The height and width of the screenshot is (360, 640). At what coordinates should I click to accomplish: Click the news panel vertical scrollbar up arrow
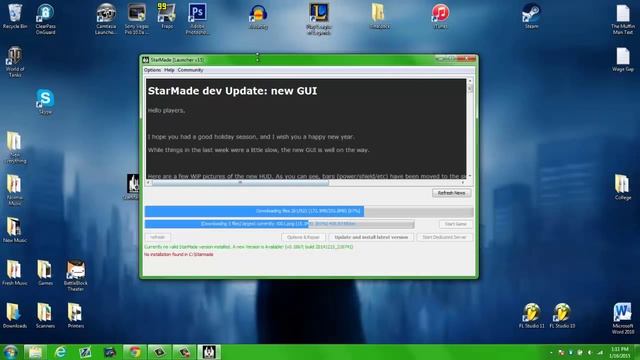click(470, 81)
